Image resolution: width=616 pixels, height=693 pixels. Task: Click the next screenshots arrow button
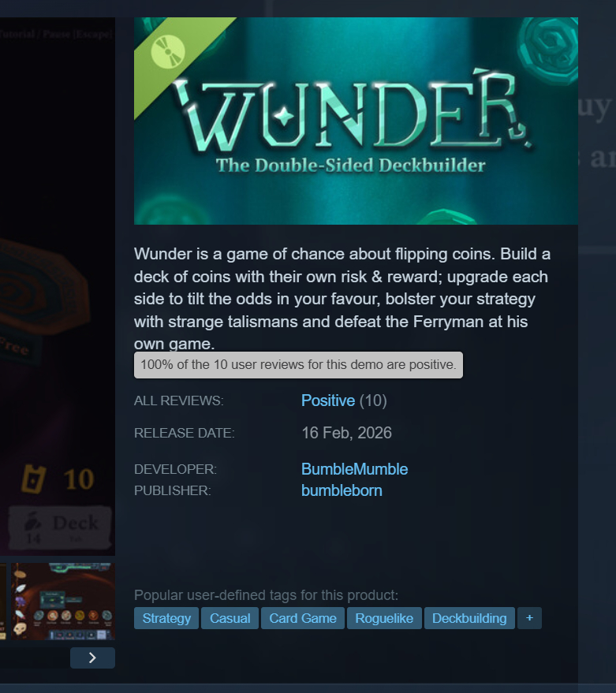(92, 658)
